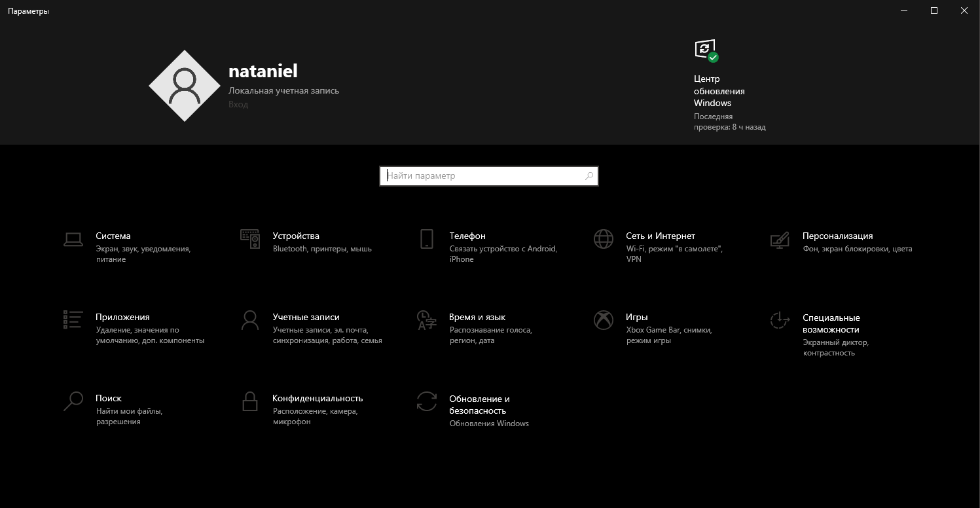Open the Система laptop icon
The height and width of the screenshot is (508, 980).
click(x=73, y=240)
